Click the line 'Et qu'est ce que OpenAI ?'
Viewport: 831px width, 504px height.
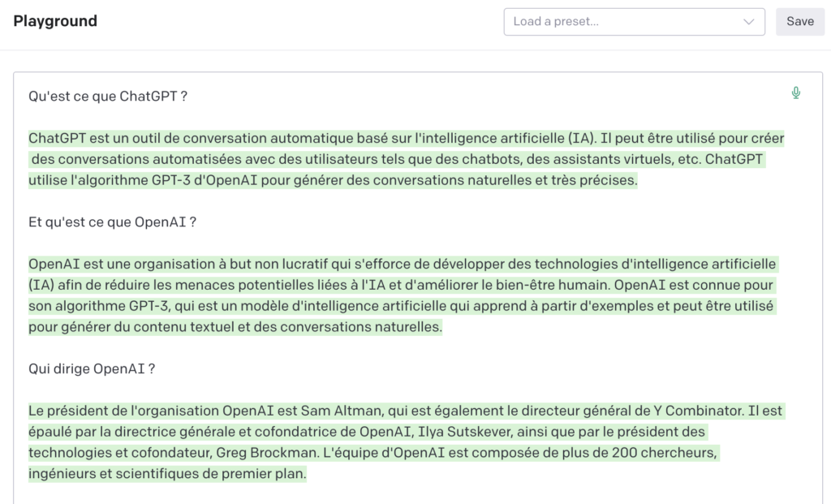112,222
